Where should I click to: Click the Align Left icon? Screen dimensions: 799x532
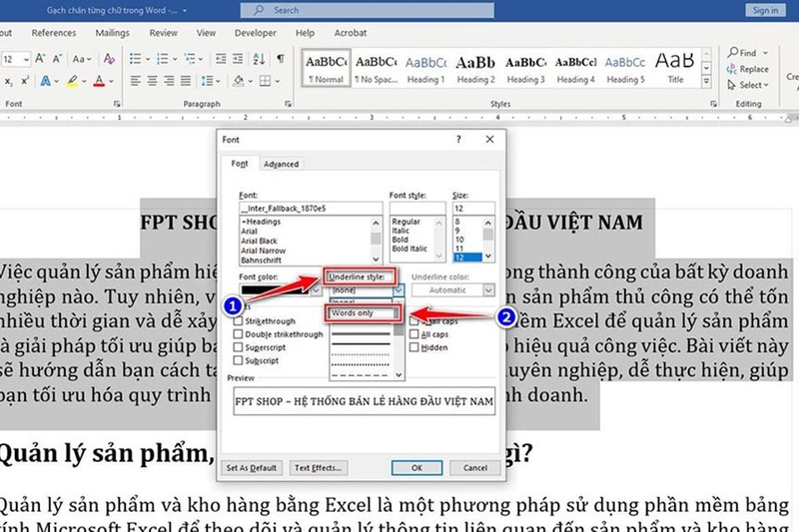(x=135, y=81)
